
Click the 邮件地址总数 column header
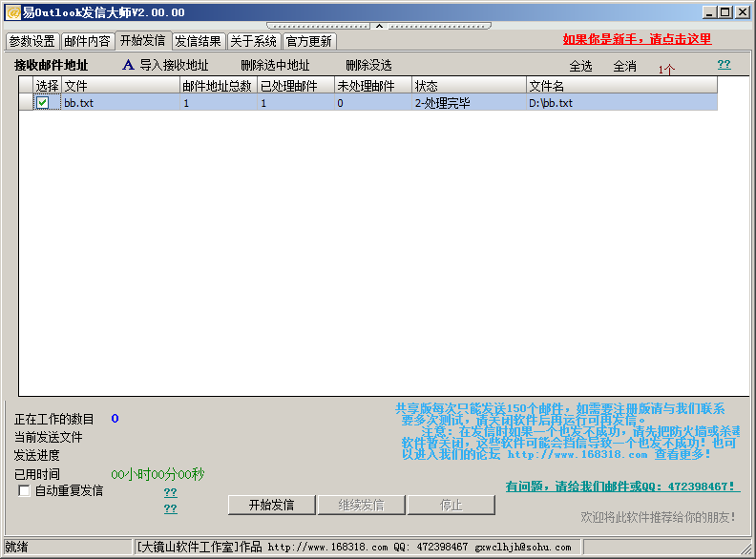click(218, 86)
